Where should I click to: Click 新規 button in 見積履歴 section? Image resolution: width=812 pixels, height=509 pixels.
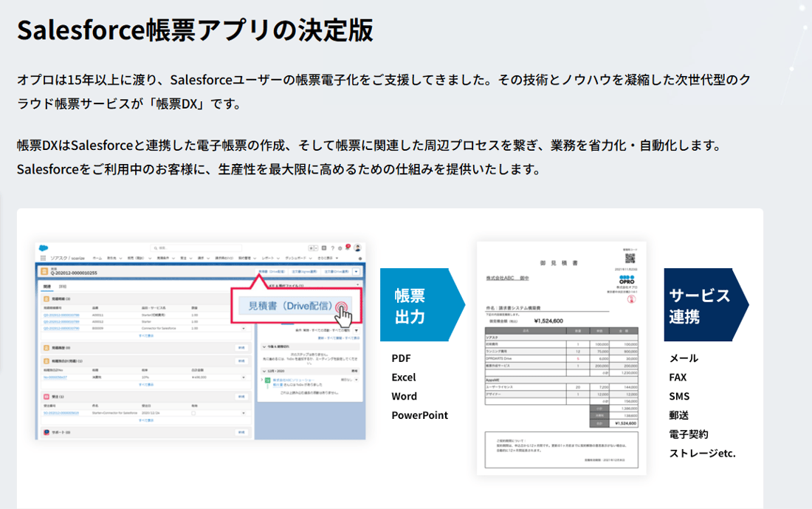(241, 348)
